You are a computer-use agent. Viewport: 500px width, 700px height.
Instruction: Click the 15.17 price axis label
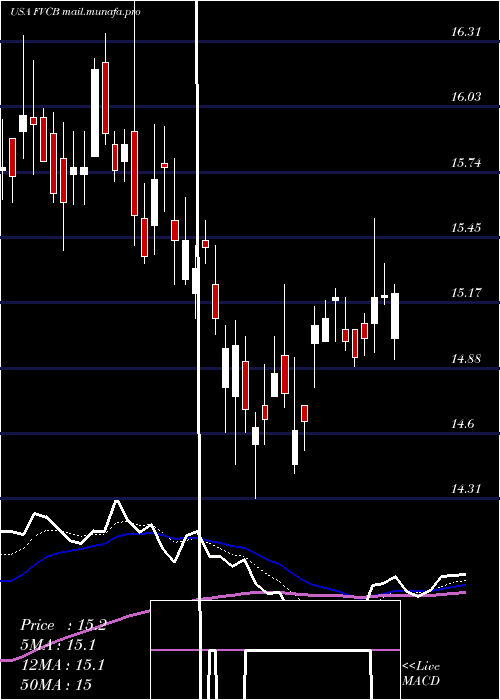tap(466, 293)
